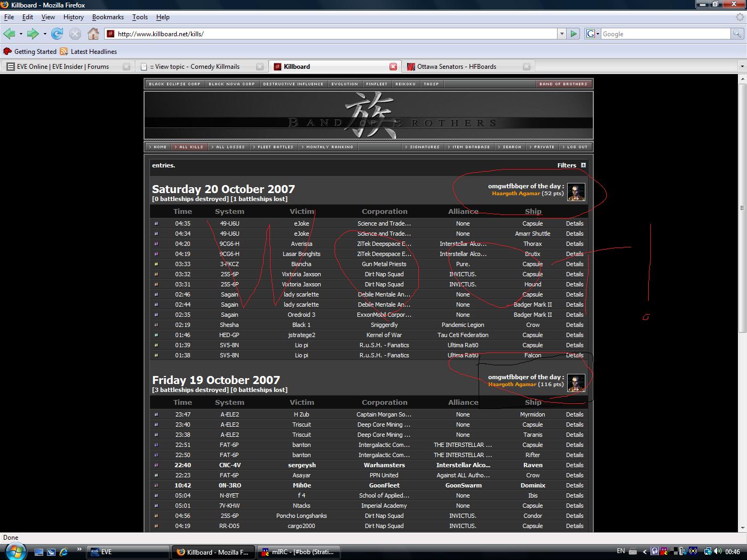Switch to the EVE taskbar window

[129, 552]
